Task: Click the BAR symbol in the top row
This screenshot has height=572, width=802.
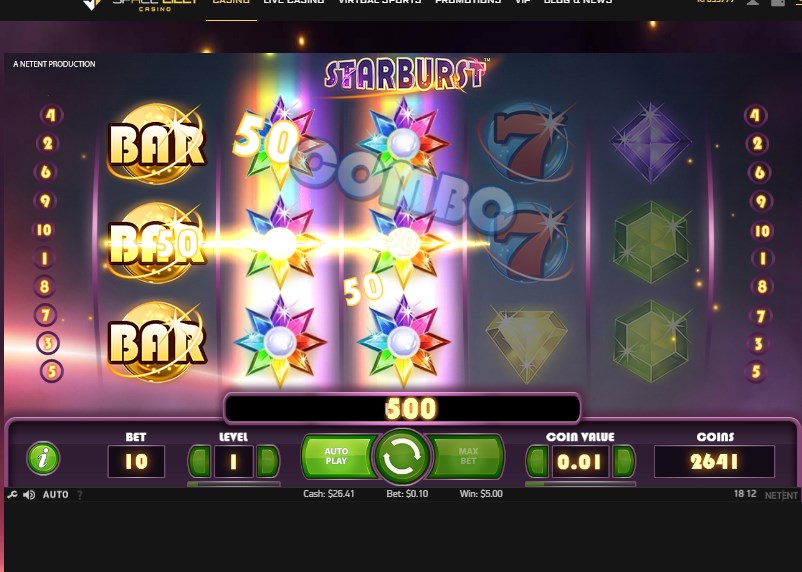Action: 156,143
